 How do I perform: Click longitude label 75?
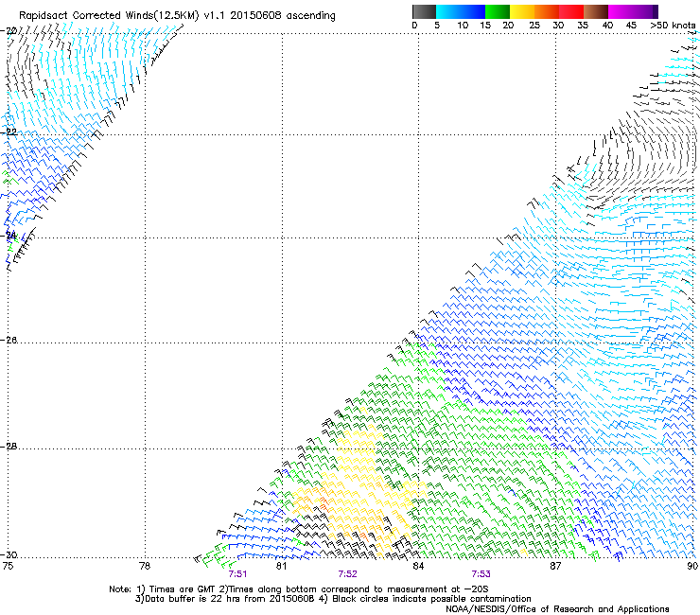coord(8,566)
